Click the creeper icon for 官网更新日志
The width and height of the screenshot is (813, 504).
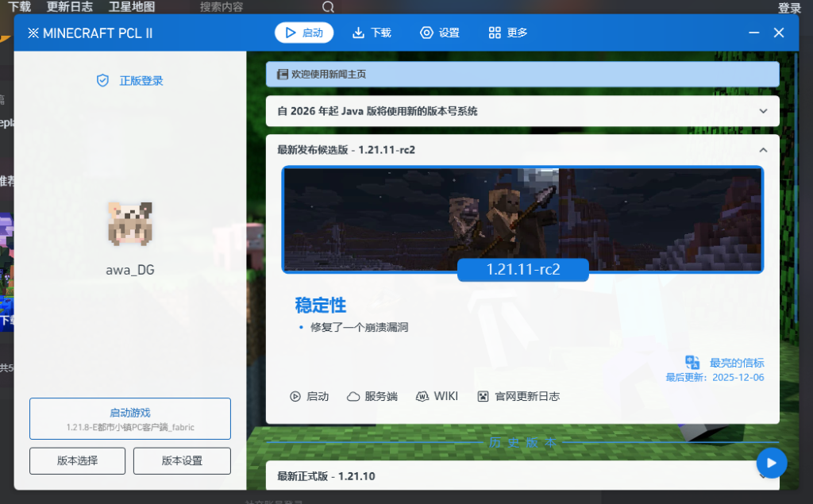[483, 396]
